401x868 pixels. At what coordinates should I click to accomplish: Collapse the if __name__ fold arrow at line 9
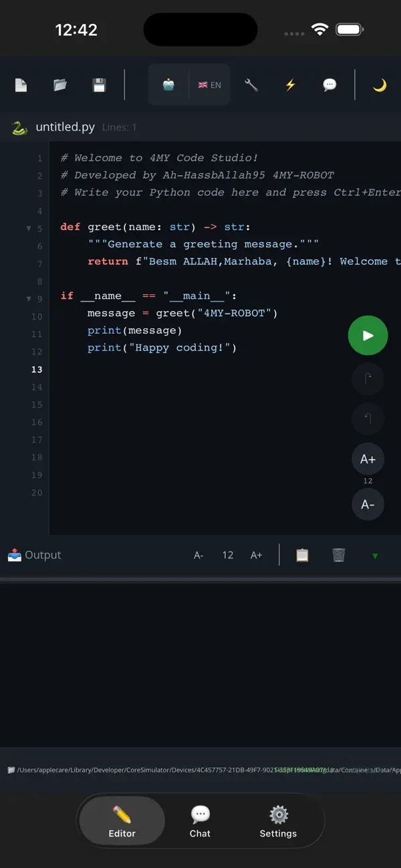point(29,299)
